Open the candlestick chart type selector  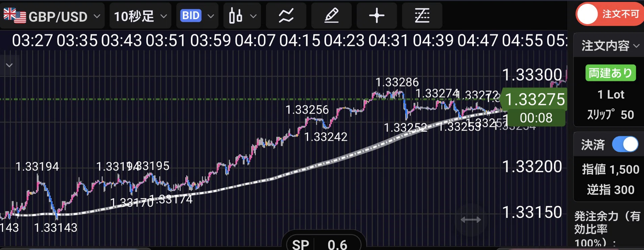(242, 16)
